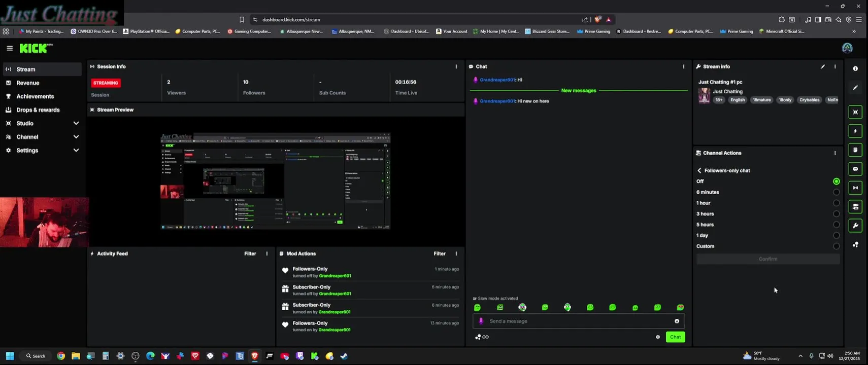Click the Send a message field
Viewport: 868px width, 365px height.
tap(579, 321)
